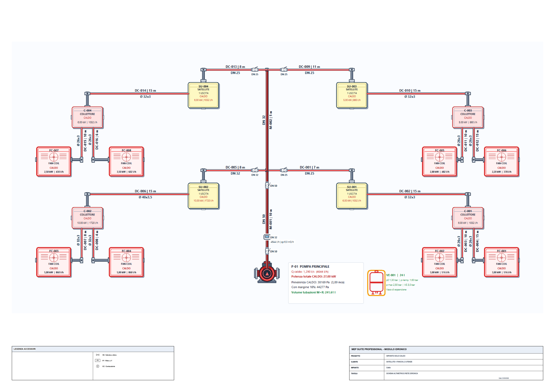Select satellite unit SU-001 block

(352, 196)
